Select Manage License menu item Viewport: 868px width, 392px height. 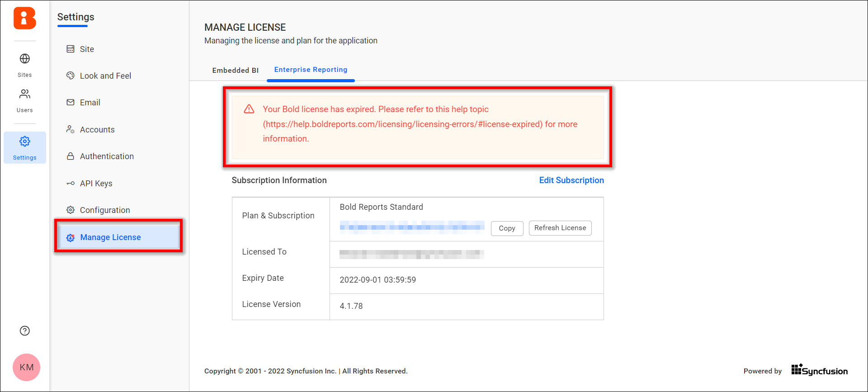point(119,237)
